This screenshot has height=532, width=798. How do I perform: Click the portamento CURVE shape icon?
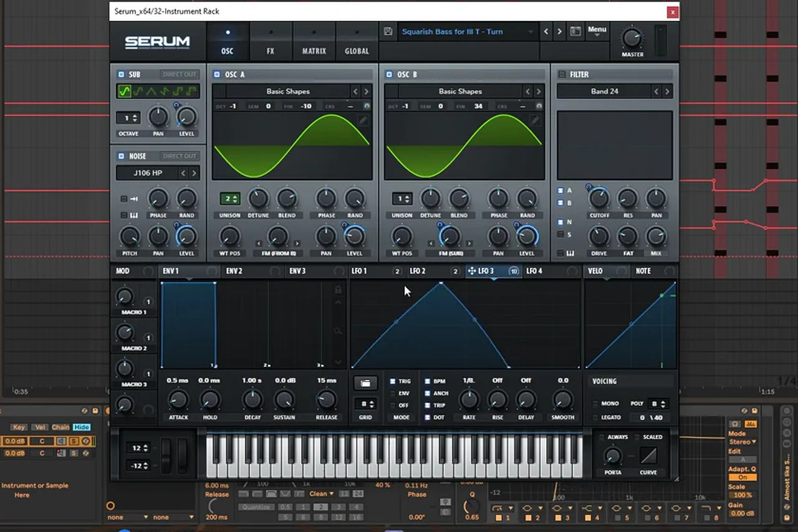648,455
